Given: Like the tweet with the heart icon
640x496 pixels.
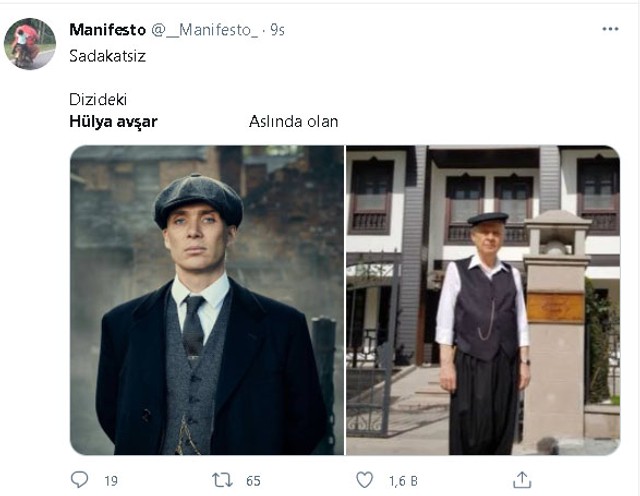Looking at the screenshot, I should pos(364,480).
